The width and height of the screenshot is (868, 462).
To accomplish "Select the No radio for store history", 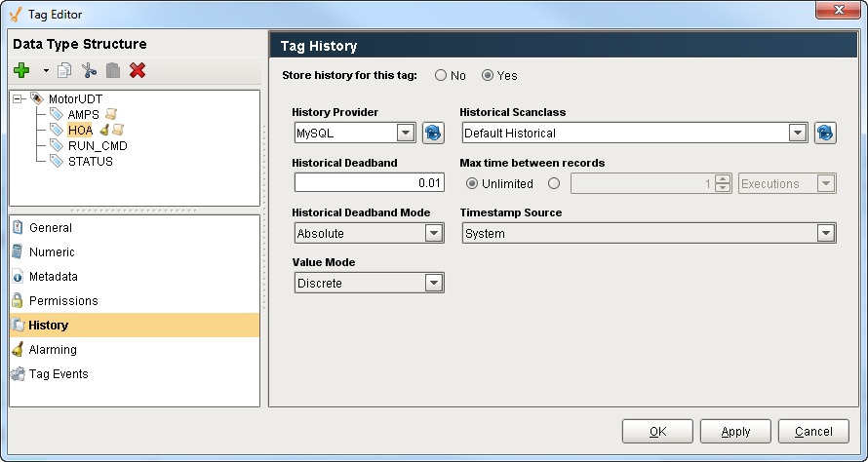I will (442, 76).
